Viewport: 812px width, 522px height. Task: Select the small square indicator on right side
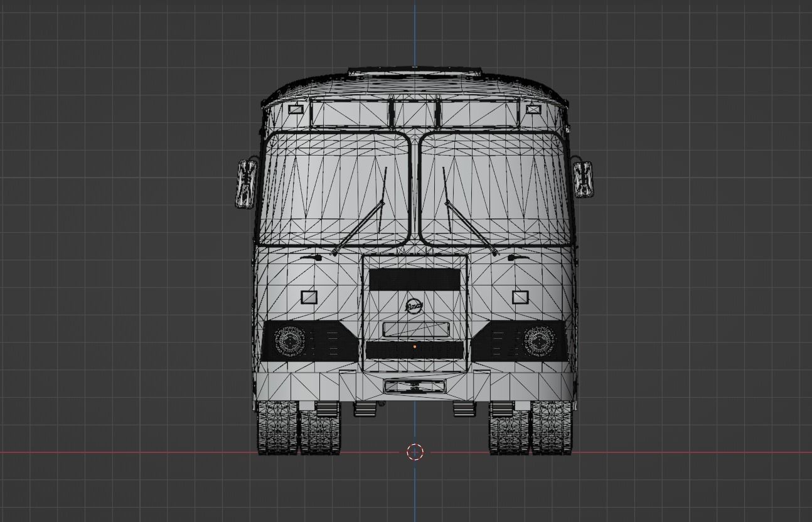(520, 297)
